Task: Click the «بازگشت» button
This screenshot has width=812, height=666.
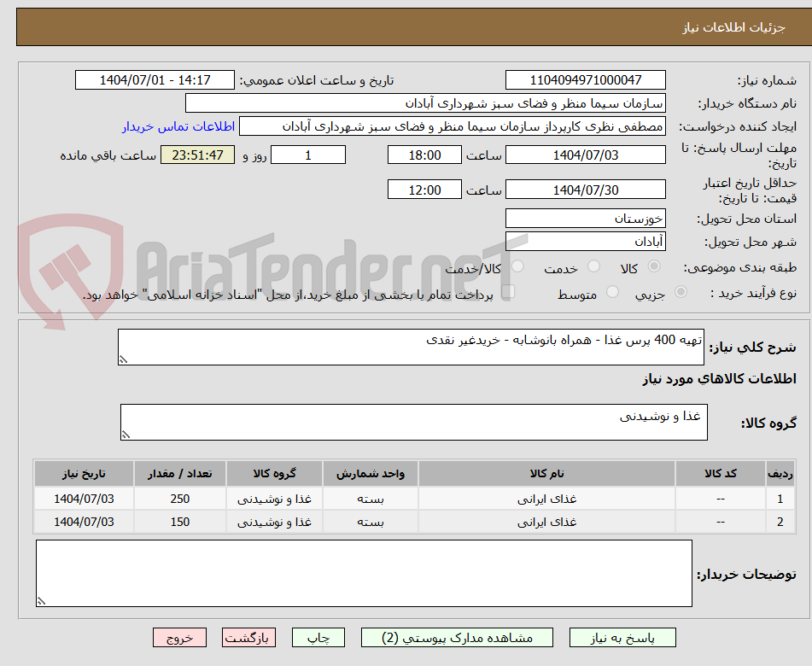Action: click(248, 637)
